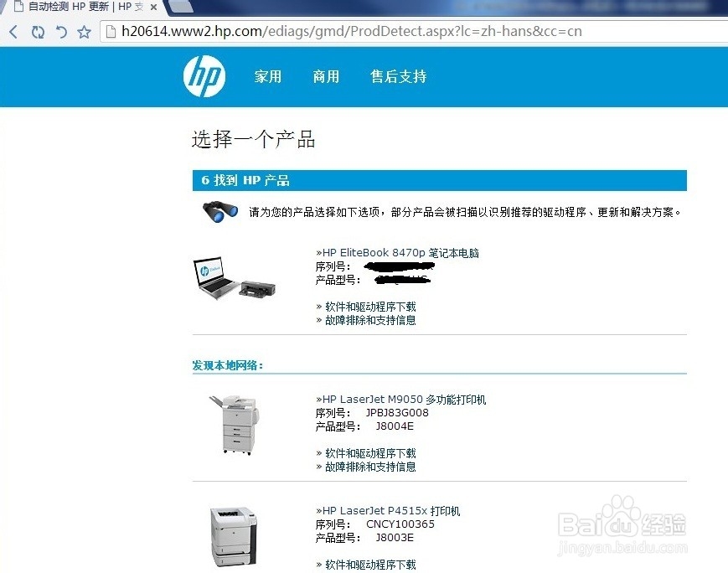Open HP EliteBook 8470p 笔记本电脑 link
This screenshot has height=573, width=728.
click(x=397, y=253)
